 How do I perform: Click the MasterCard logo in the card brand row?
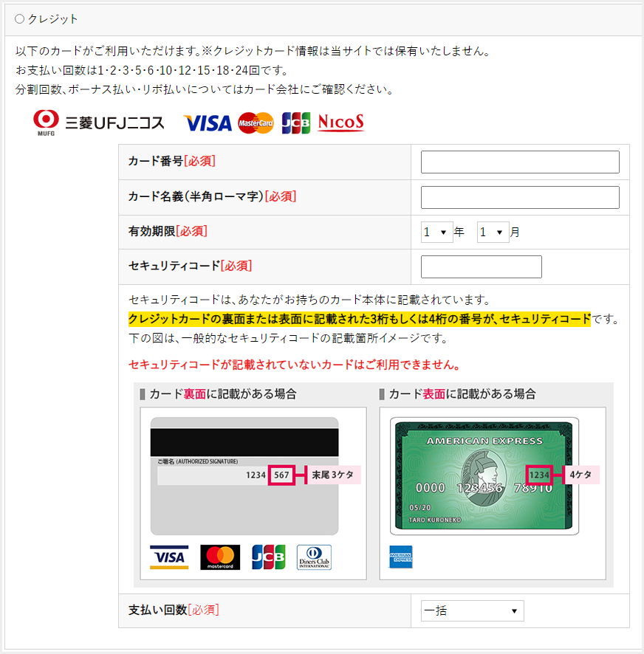pyautogui.click(x=256, y=123)
